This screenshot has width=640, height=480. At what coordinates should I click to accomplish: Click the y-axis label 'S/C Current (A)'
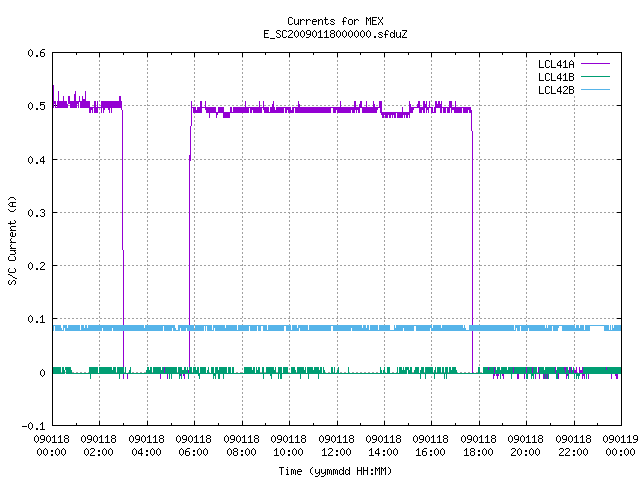(13, 240)
